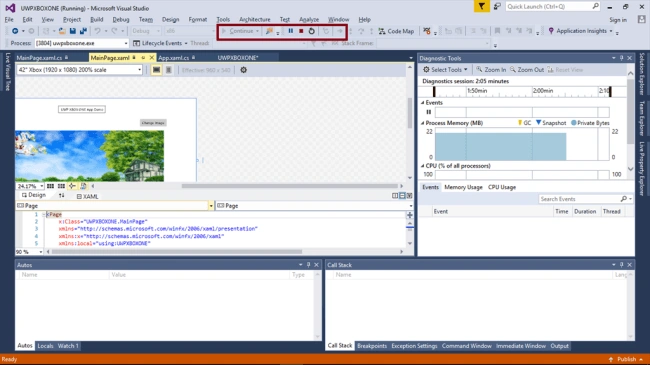
Task: Open the Architecture menu
Action: click(255, 19)
